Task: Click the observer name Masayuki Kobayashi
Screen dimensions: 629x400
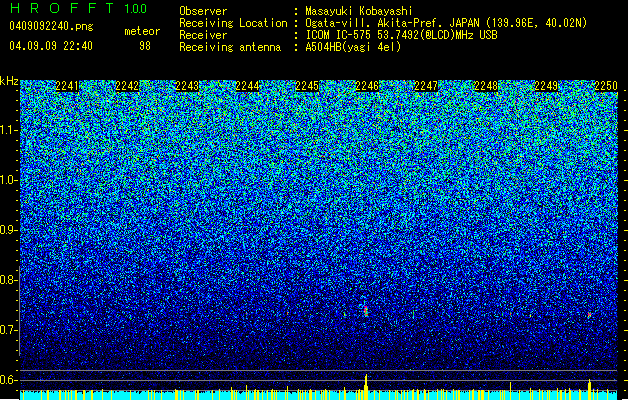Action: [x=359, y=11]
